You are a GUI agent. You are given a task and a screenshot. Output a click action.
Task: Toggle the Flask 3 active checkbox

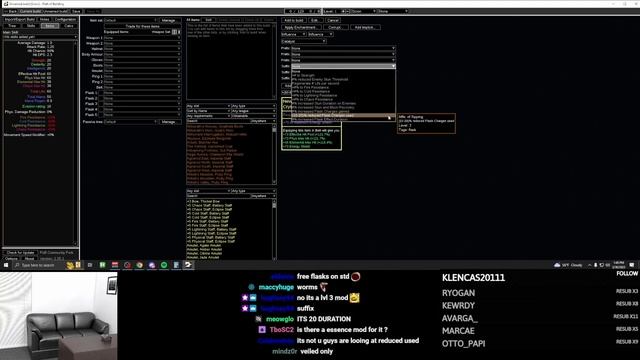(x=101, y=104)
